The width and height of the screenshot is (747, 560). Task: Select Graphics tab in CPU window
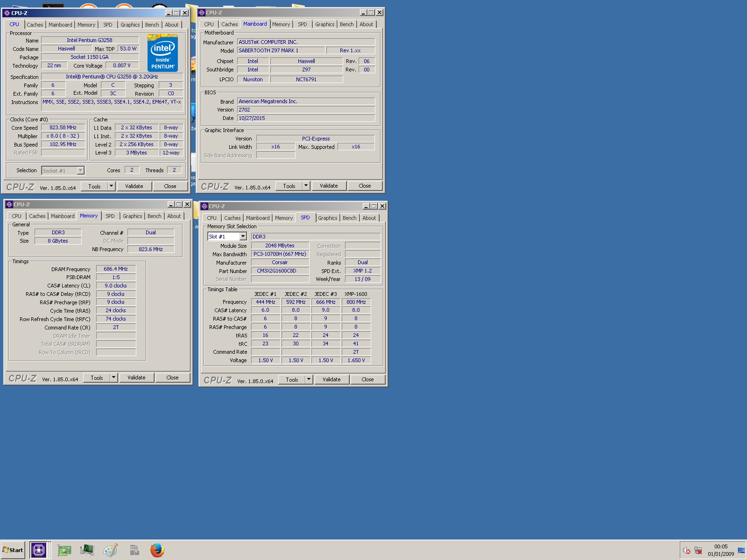pyautogui.click(x=130, y=25)
